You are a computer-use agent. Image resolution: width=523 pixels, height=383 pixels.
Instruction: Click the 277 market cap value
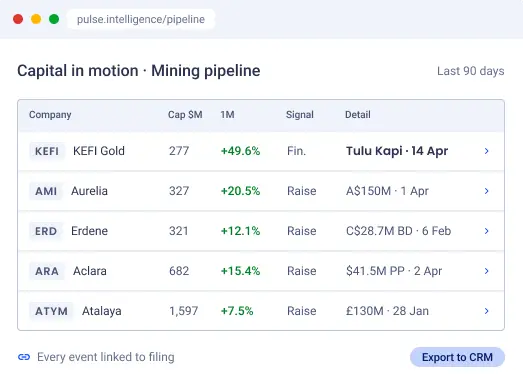[179, 151]
